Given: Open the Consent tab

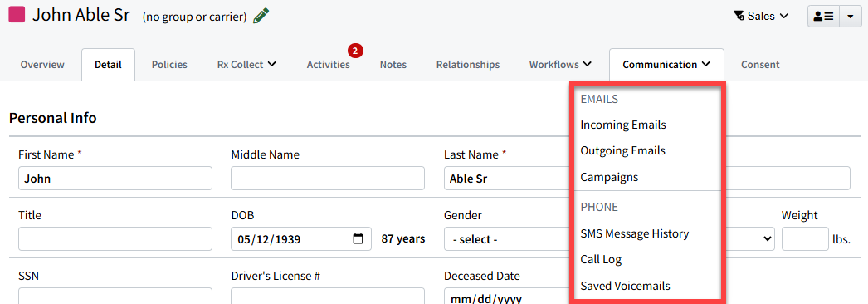Looking at the screenshot, I should (760, 65).
